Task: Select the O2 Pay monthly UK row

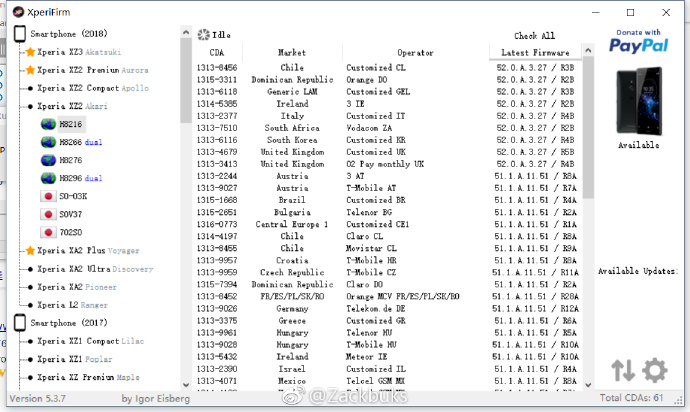Action: [x=387, y=164]
